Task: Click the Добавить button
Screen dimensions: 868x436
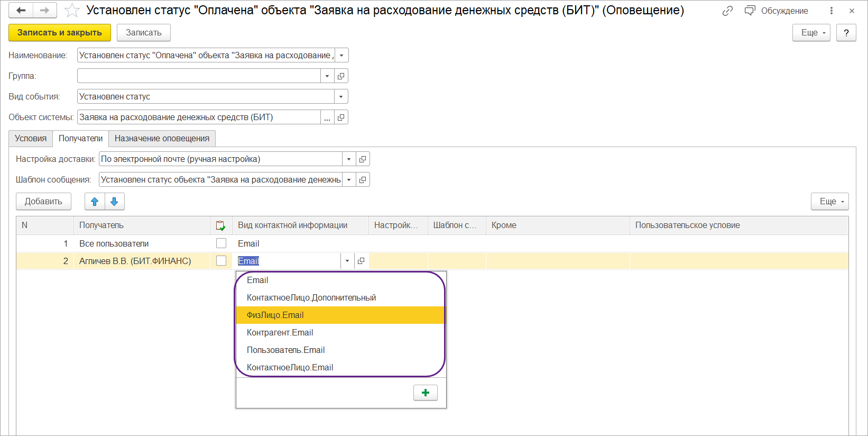Action: [43, 202]
